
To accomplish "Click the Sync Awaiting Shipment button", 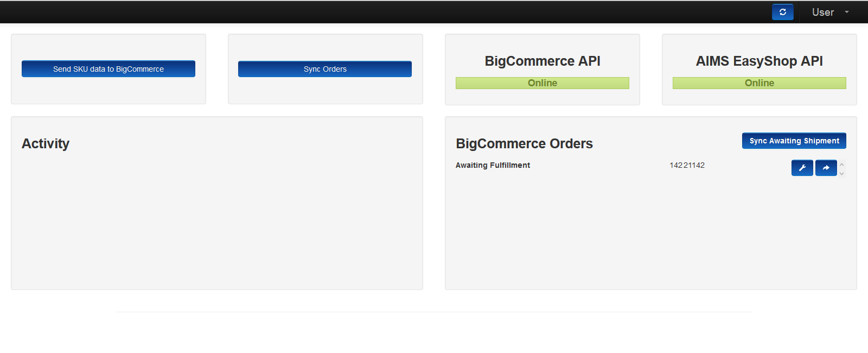I will pyautogui.click(x=794, y=141).
